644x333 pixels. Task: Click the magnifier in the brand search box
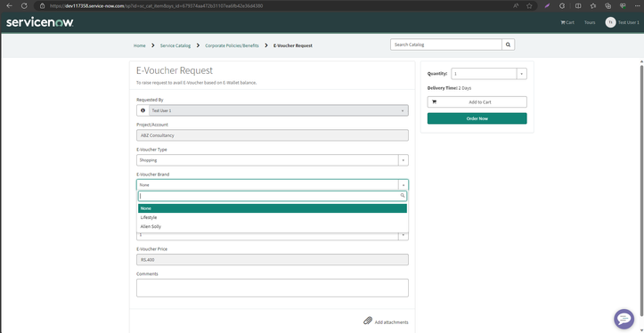click(x=403, y=196)
